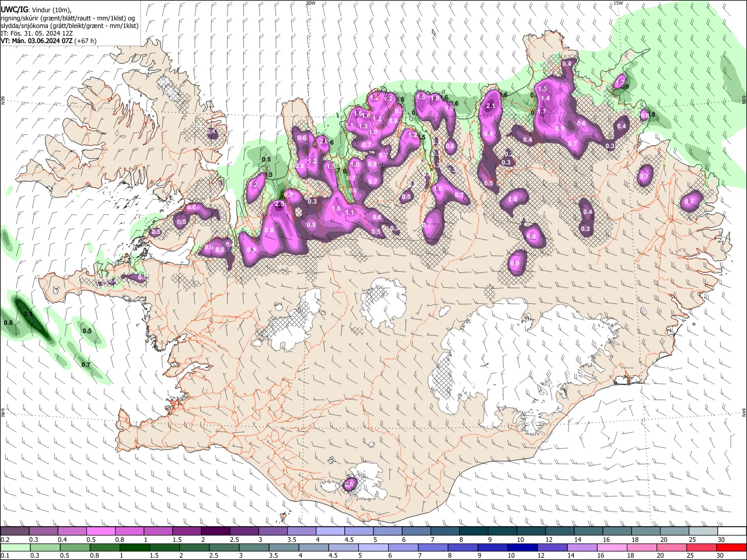Select the 'slydda/snjókoma' legend description line
The image size is (747, 560).
pyautogui.click(x=69, y=26)
